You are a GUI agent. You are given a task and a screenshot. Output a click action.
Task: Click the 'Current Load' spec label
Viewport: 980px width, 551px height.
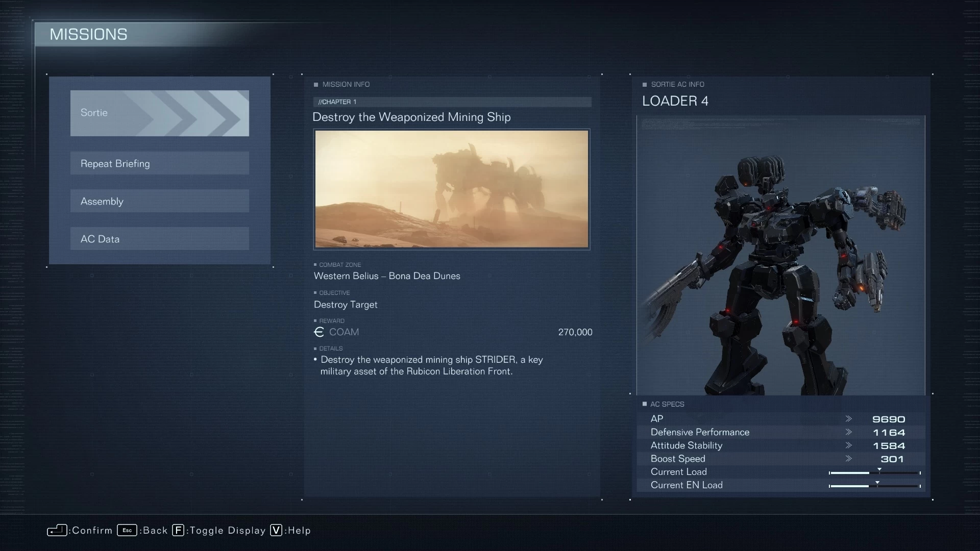[x=679, y=472]
